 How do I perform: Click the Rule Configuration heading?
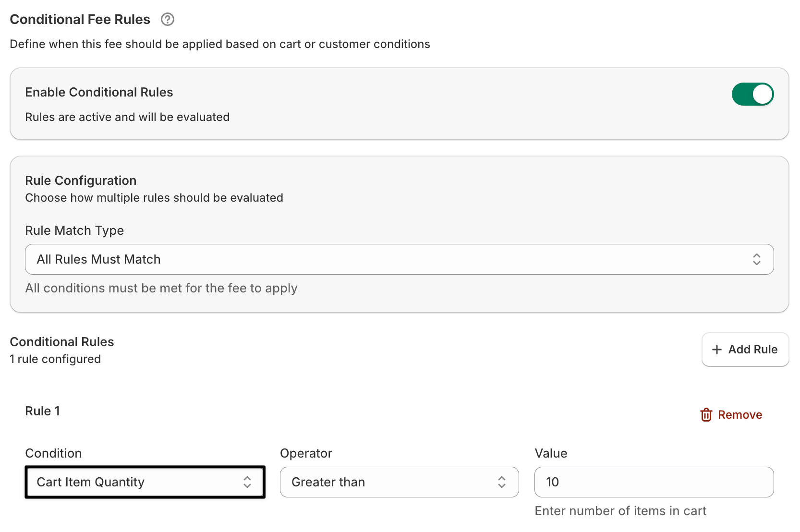click(81, 181)
